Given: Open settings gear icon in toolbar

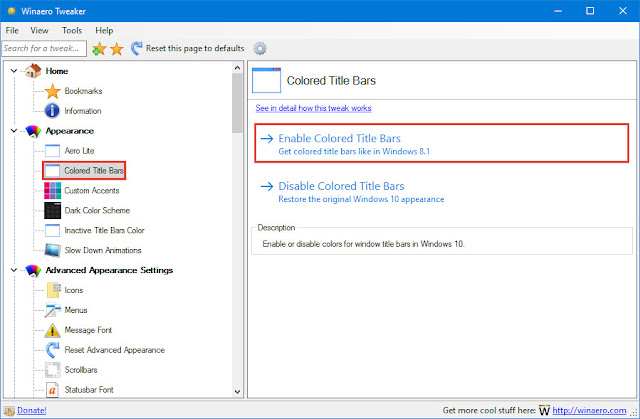Looking at the screenshot, I should pyautogui.click(x=260, y=49).
